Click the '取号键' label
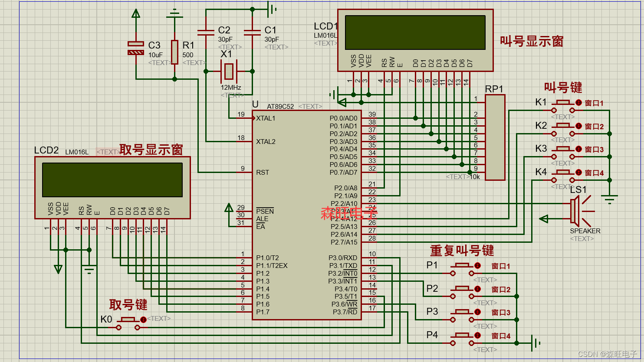The width and height of the screenshot is (644, 362). tap(128, 305)
